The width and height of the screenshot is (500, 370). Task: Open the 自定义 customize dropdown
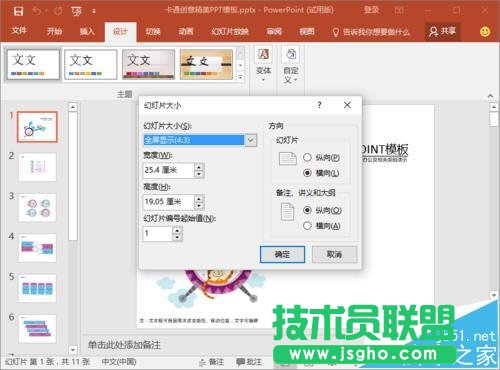point(291,64)
